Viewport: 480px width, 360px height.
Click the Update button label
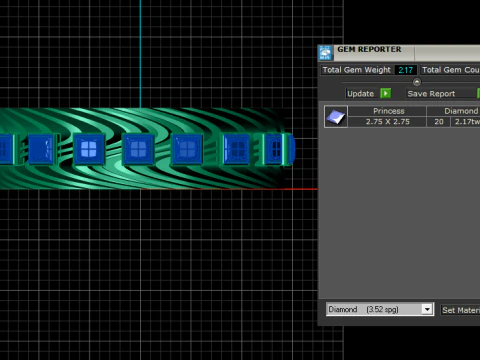(x=360, y=94)
